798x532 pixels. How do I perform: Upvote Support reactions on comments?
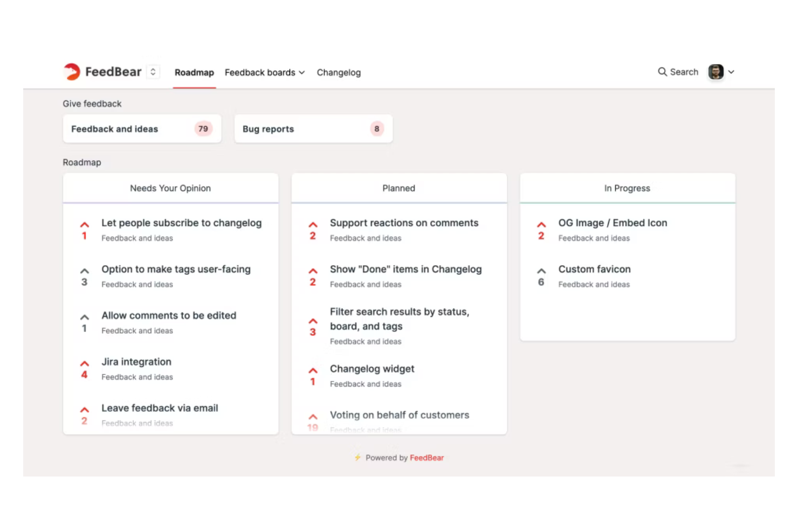[x=313, y=225]
